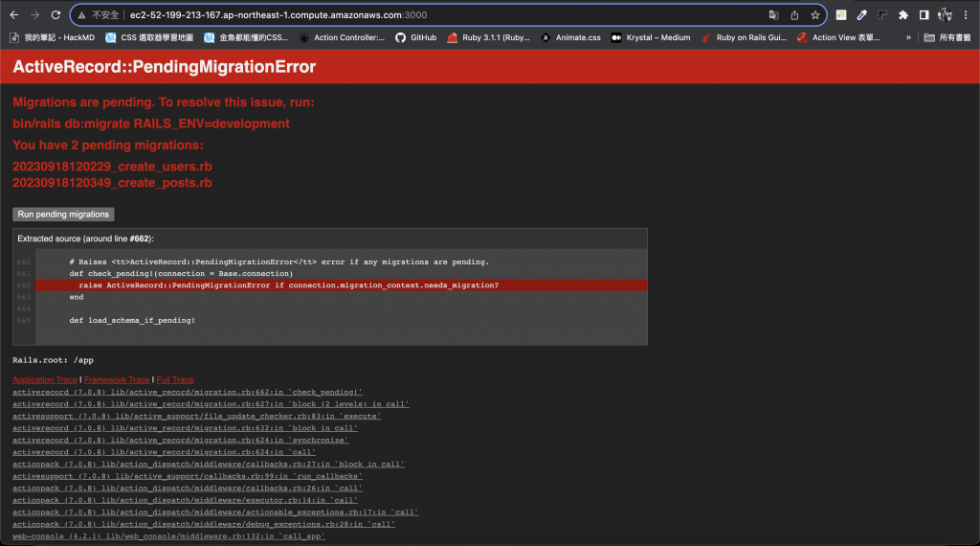980x546 pixels.
Task: Expand hidden bookmarks with double chevron
Action: click(x=908, y=37)
